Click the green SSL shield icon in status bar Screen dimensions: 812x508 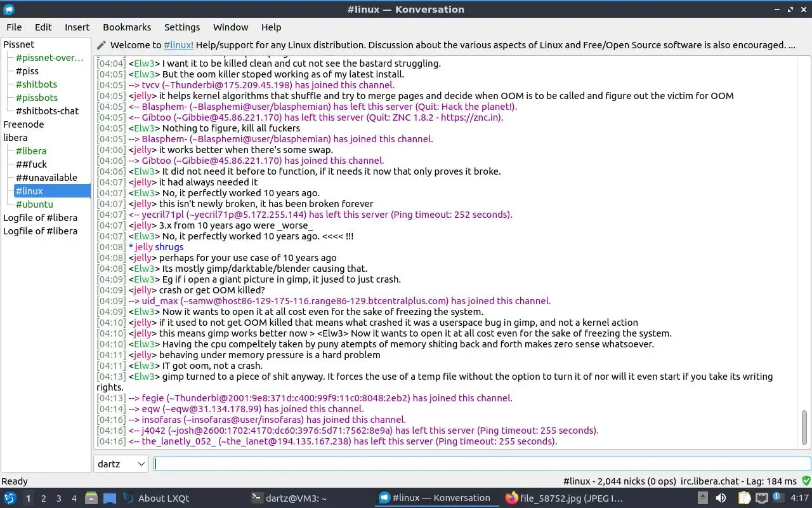pos(806,481)
